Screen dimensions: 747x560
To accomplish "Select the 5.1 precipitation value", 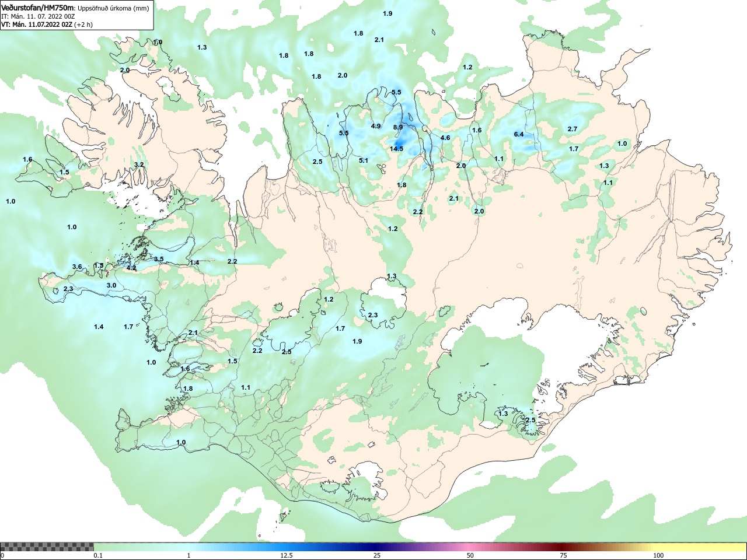I will pos(364,160).
